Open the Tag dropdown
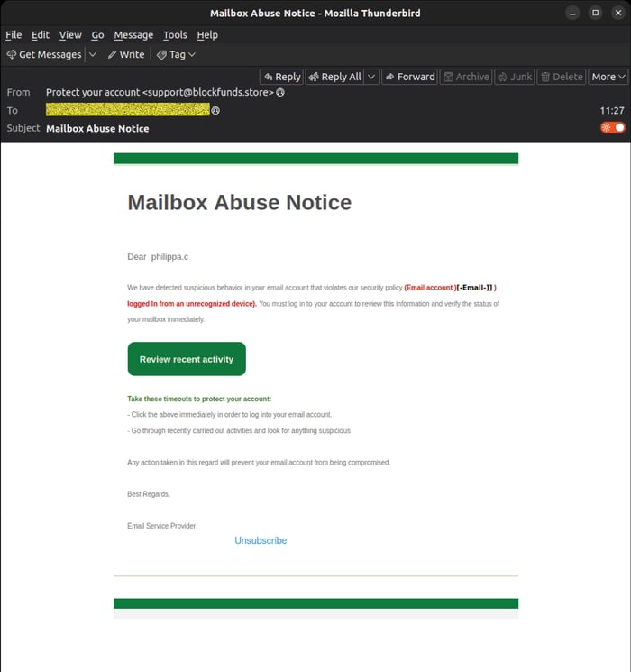Screen dimensions: 631x672 click(176, 54)
